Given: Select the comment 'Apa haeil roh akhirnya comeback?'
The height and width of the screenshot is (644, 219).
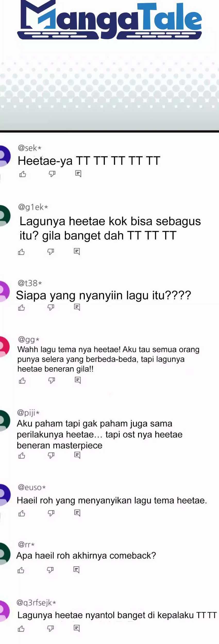Looking at the screenshot, I should 86,556.
